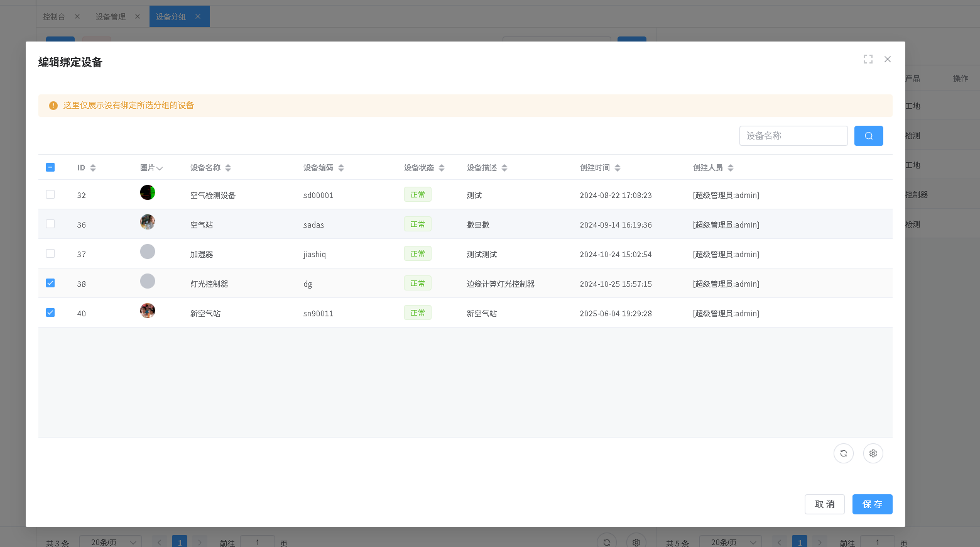Sort by the 设备编码 column

point(341,168)
